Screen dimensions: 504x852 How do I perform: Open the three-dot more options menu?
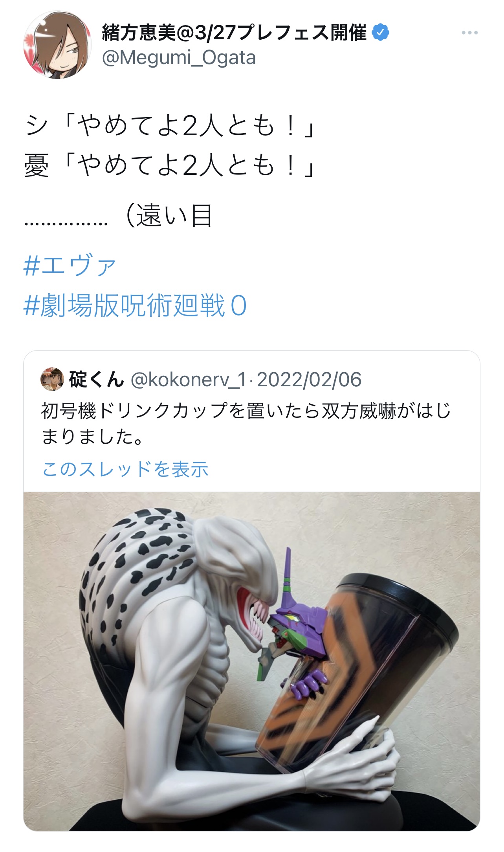tap(469, 33)
